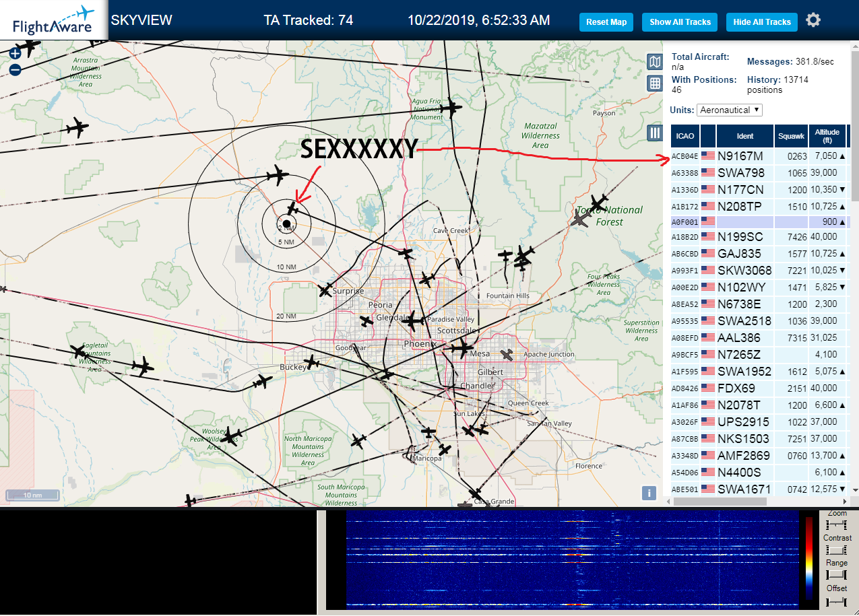Adjust the waterfall Zoom slider
The height and width of the screenshot is (616, 859).
(x=837, y=524)
